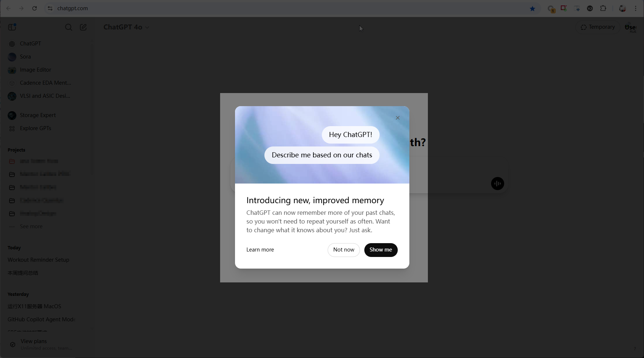The height and width of the screenshot is (358, 644).
Task: Click the Image Editor avatar icon
Action: tap(12, 70)
